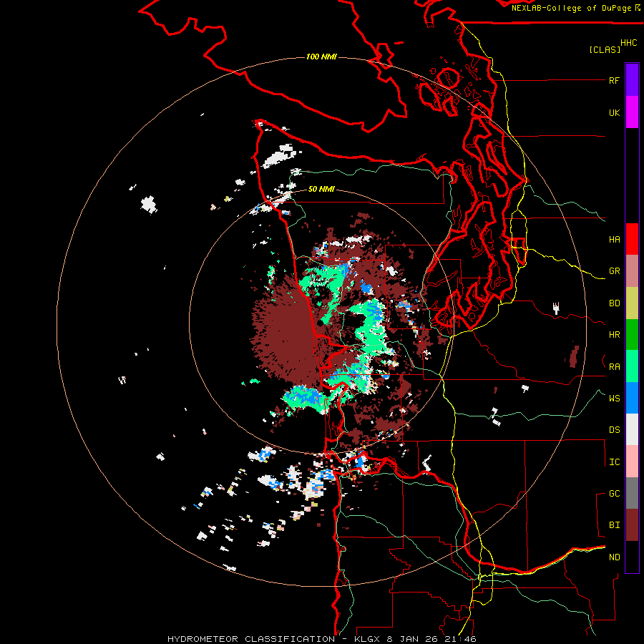Click the GC legend label
The width and height of the screenshot is (644, 644).
[x=614, y=494]
